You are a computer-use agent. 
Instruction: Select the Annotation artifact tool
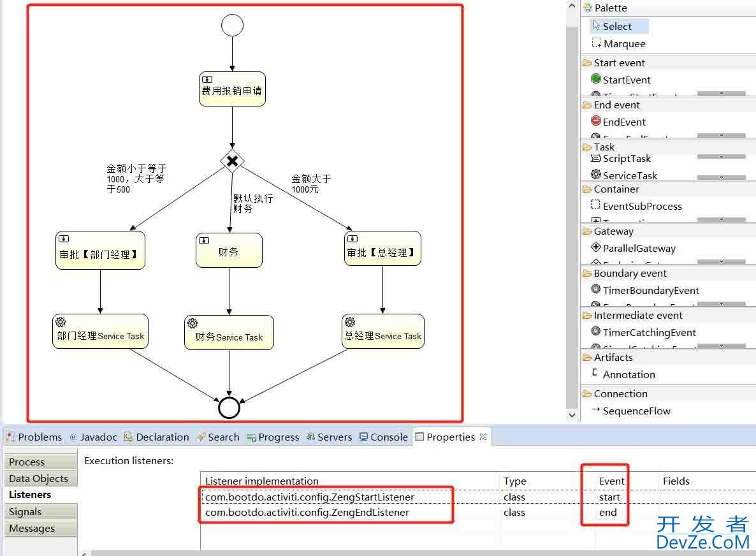[x=629, y=375]
